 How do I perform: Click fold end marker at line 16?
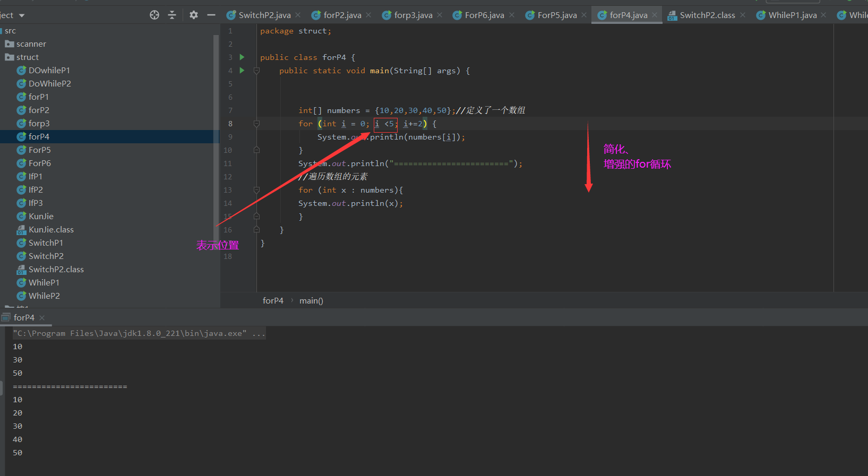pos(256,230)
